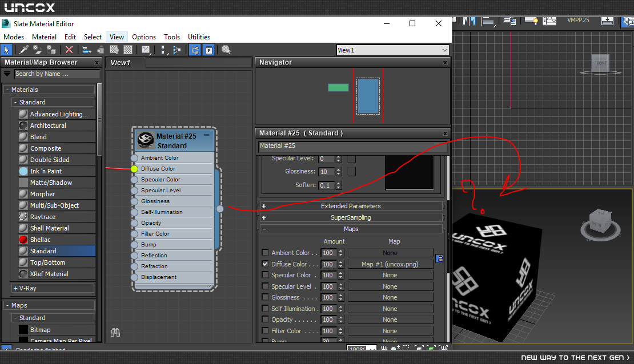Click the map lock icon beside Ambient Color
This screenshot has width=634, height=364.
(x=440, y=258)
